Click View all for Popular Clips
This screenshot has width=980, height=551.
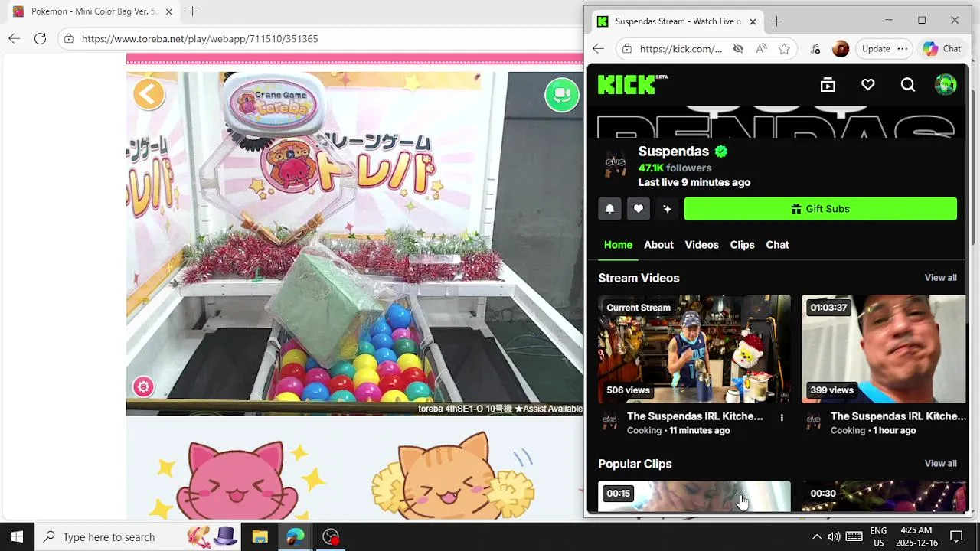[940, 464]
